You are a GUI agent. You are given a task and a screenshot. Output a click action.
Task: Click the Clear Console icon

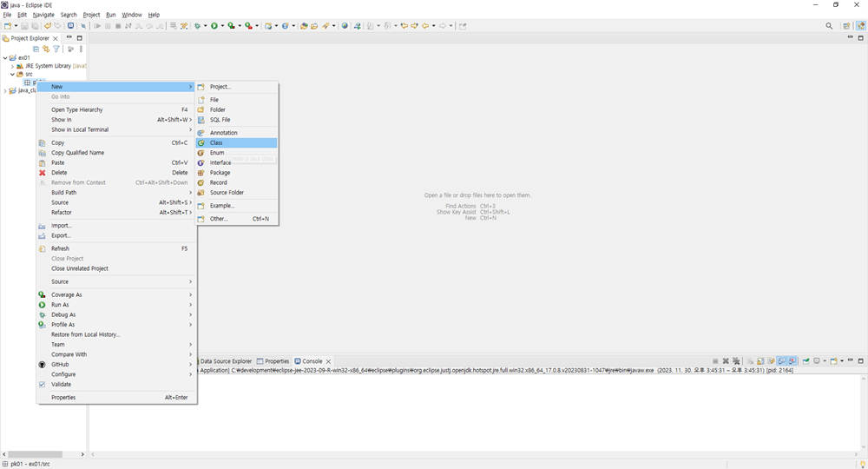(750, 361)
